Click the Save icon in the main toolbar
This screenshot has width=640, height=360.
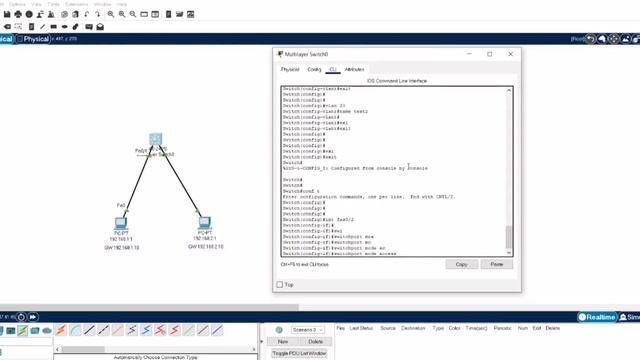(7, 14)
